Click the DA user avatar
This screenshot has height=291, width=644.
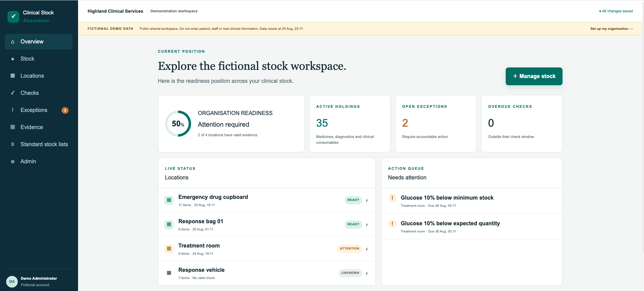(12, 281)
